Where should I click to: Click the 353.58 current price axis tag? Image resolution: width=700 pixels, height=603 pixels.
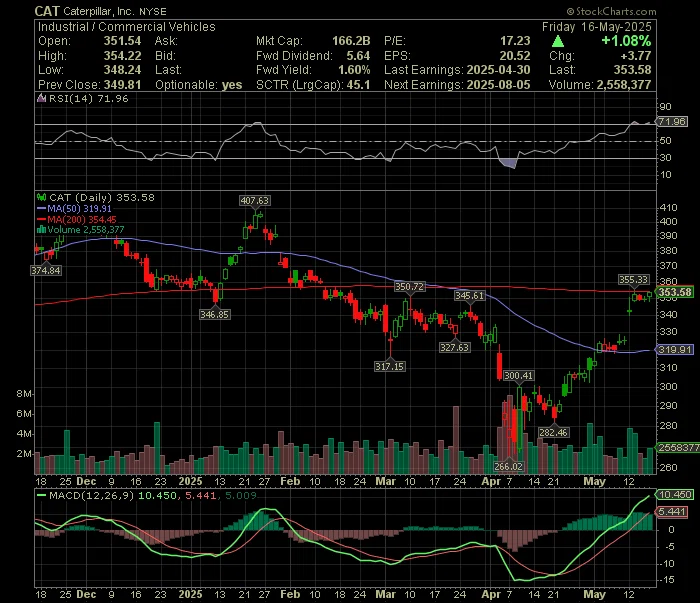(675, 292)
